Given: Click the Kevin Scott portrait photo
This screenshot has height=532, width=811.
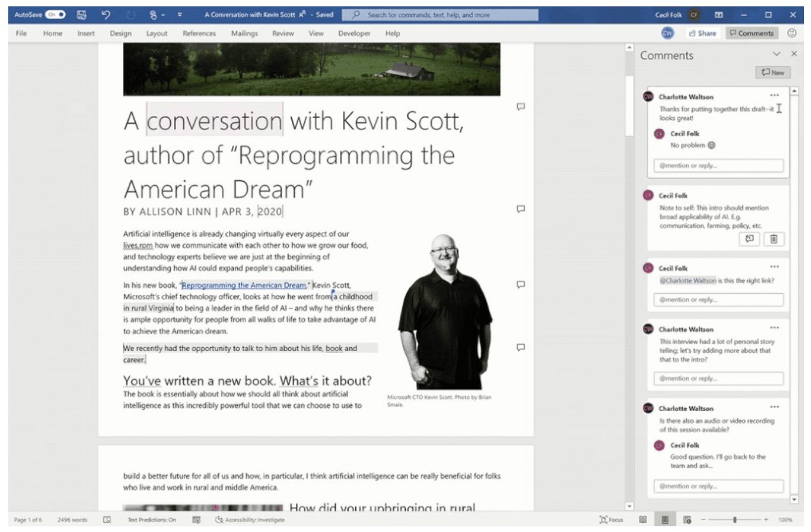Looking at the screenshot, I should point(444,312).
